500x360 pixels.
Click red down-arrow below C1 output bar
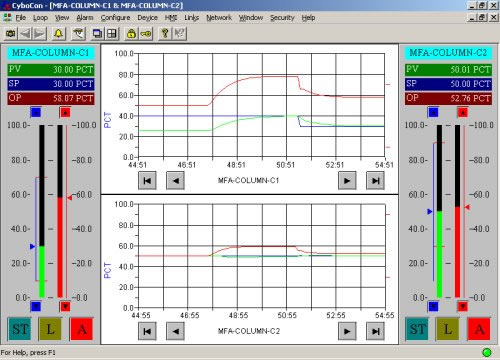click(65, 306)
